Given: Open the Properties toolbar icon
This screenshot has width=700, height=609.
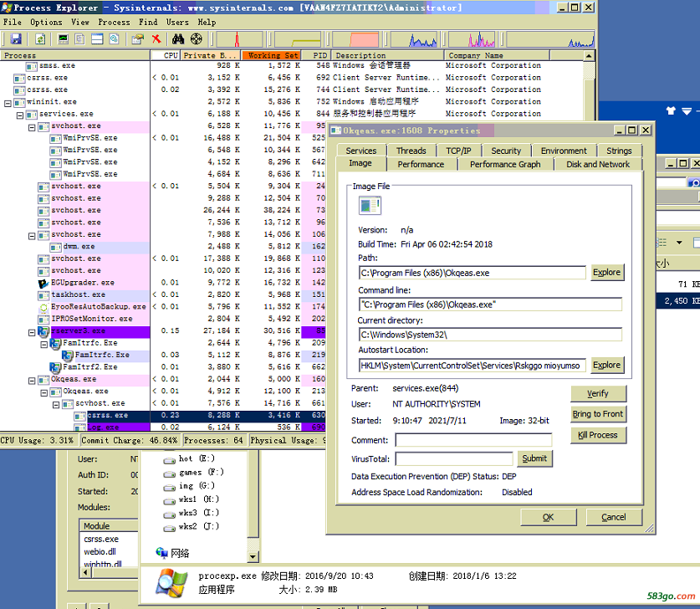Looking at the screenshot, I should coord(137,39).
